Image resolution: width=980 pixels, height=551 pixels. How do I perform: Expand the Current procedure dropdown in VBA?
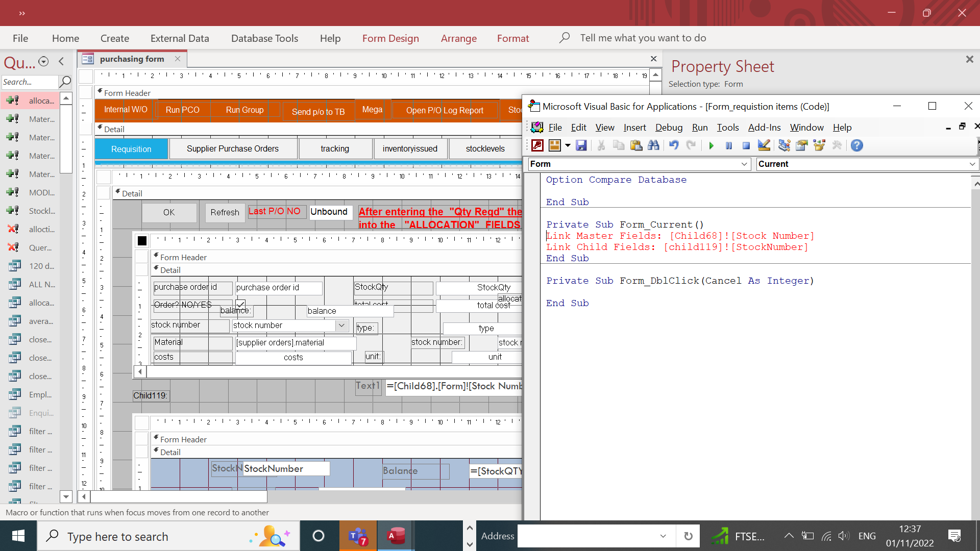[972, 164]
